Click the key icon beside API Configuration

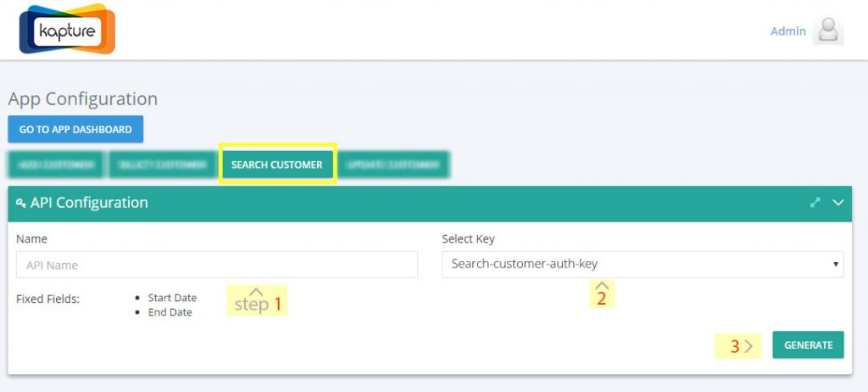pos(21,204)
